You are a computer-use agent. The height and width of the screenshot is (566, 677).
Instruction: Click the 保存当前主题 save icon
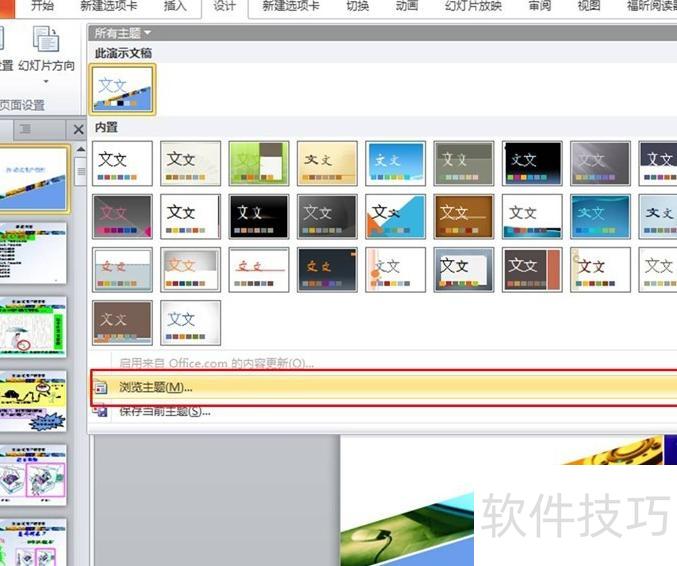(x=100, y=411)
